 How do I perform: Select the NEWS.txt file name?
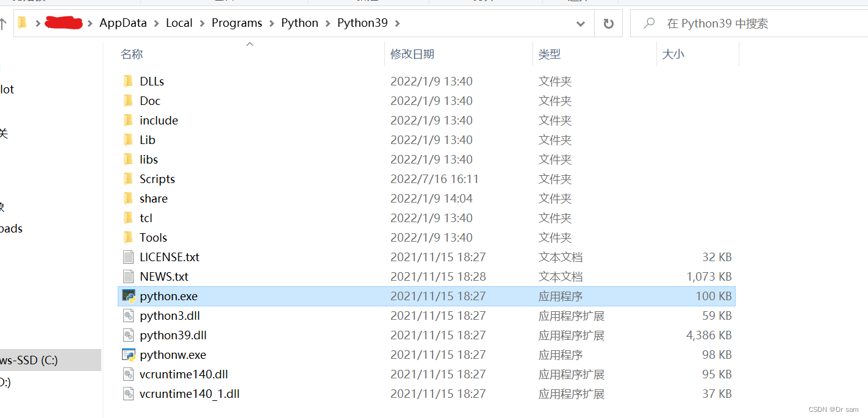(164, 276)
